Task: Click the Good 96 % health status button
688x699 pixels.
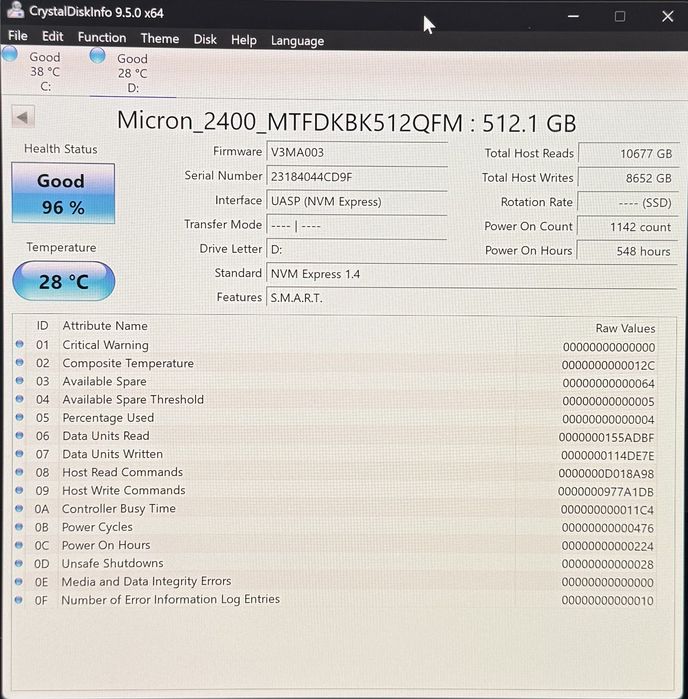Action: (63, 193)
